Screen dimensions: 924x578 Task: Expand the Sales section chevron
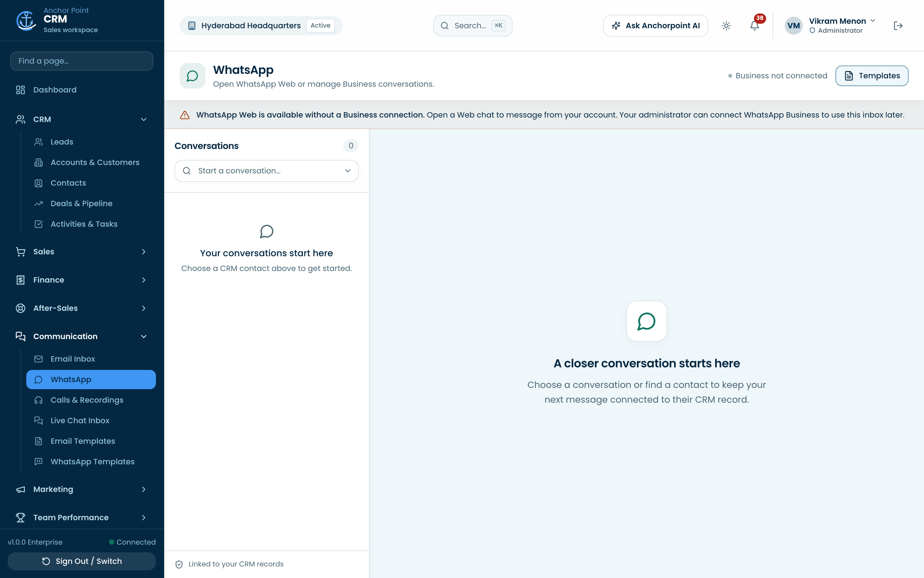point(143,251)
